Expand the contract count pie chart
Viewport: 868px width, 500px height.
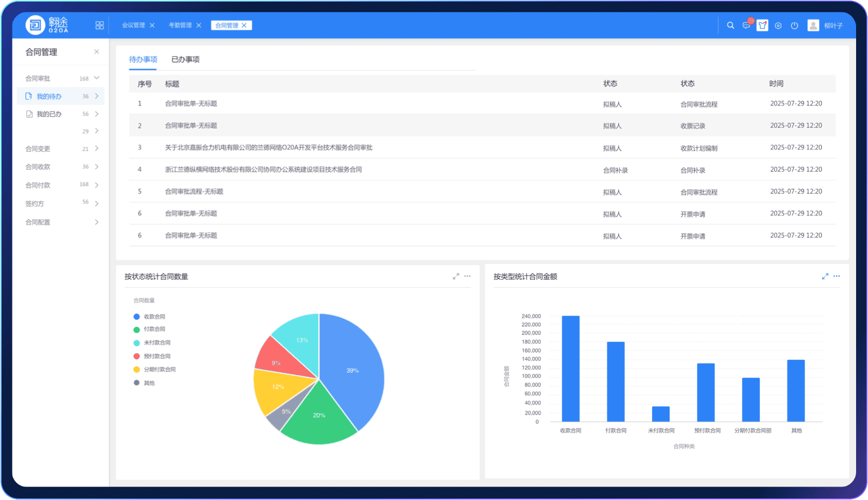pyautogui.click(x=456, y=277)
